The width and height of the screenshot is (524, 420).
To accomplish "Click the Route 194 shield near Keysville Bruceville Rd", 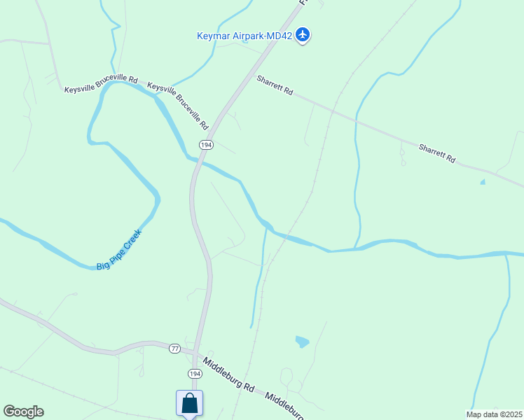I will point(206,145).
